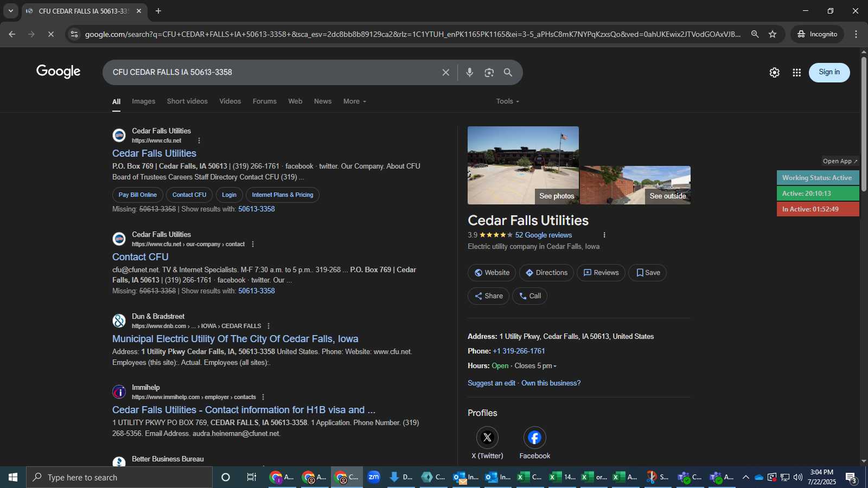Open Task View in taskbar

[x=252, y=477]
